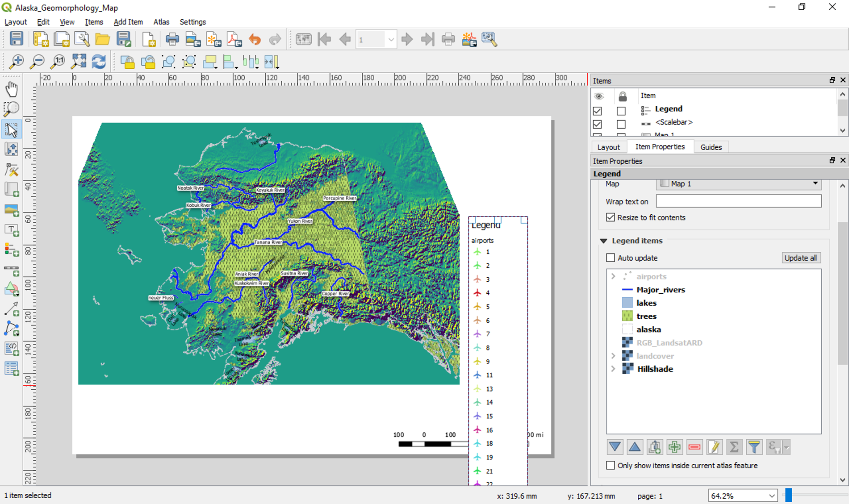Enable the Auto update checkbox
The width and height of the screenshot is (849, 504).
[611, 258]
